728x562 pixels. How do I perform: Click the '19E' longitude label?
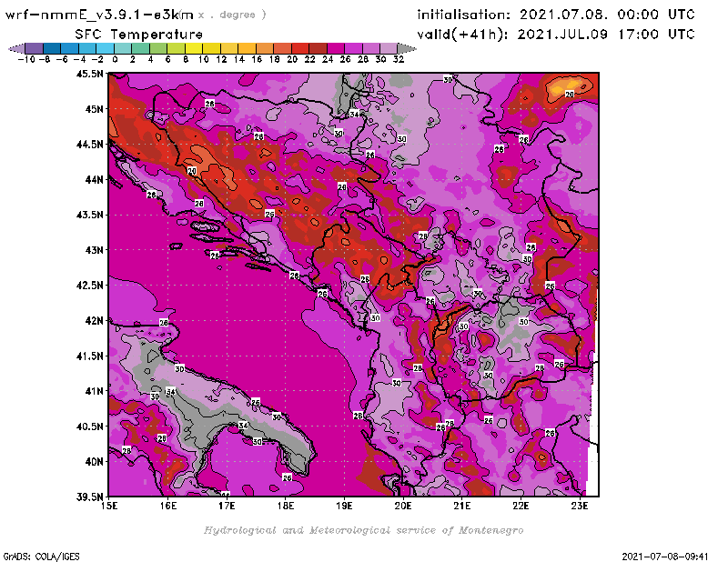pos(344,506)
